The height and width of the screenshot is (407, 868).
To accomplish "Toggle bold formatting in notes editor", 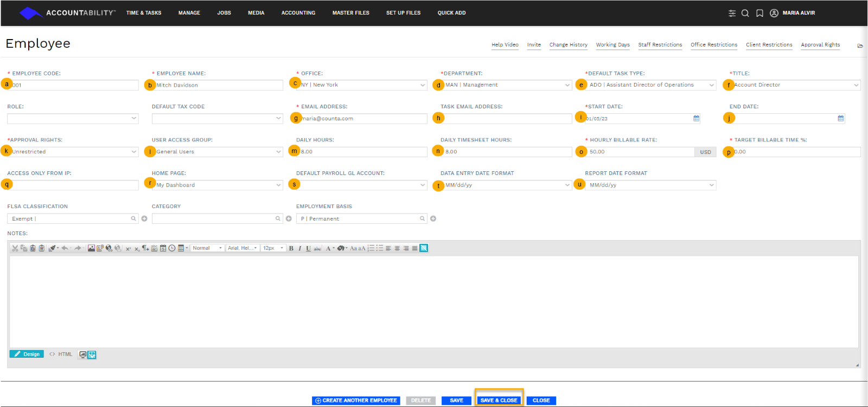I will [x=291, y=248].
